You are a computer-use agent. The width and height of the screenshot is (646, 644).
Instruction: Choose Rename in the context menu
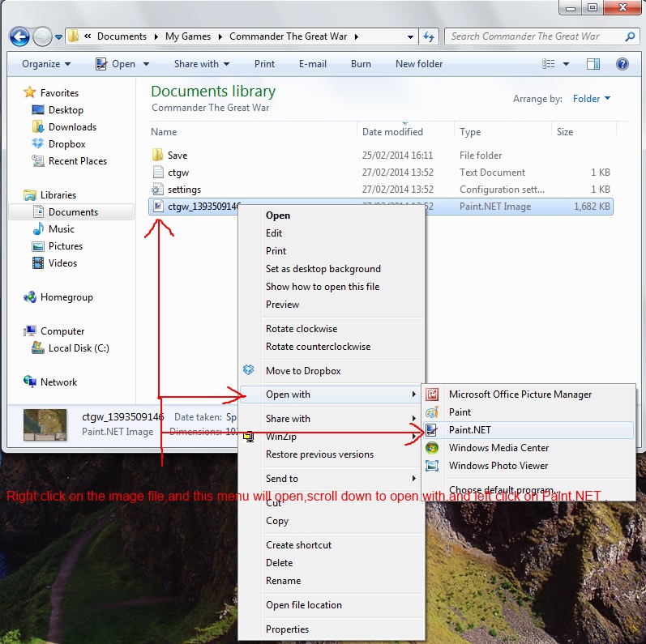click(283, 581)
